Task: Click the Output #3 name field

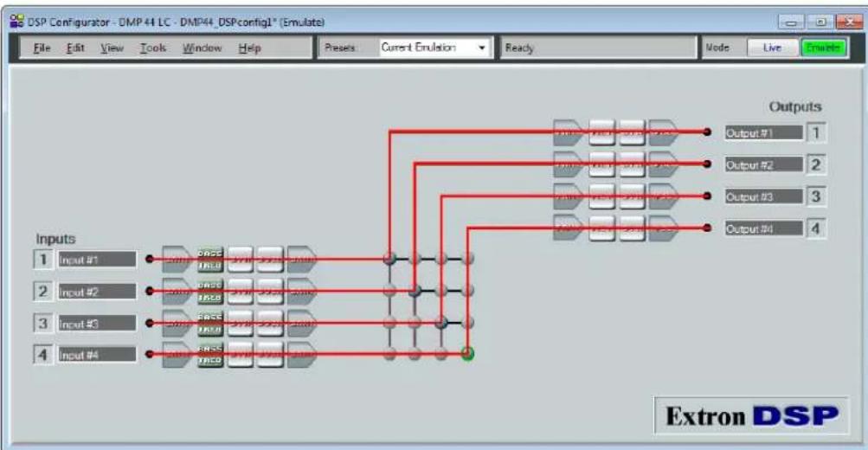Action: 764,196
